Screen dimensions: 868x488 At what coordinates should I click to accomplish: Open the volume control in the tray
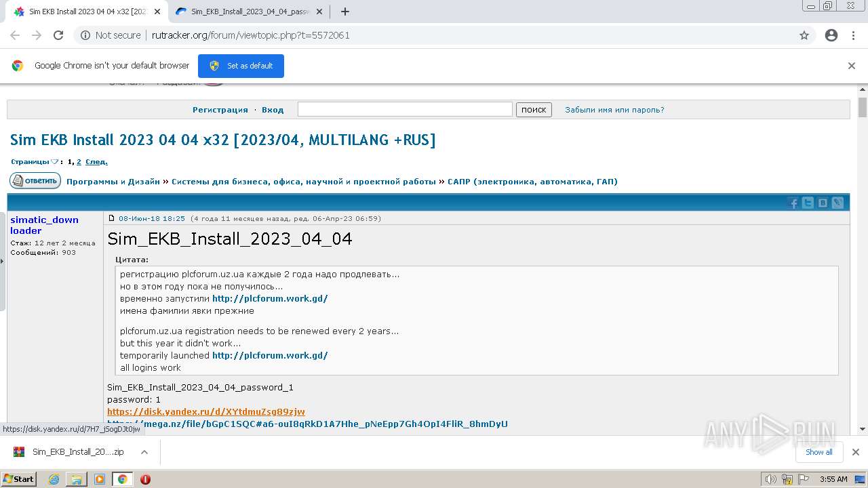pos(771,479)
